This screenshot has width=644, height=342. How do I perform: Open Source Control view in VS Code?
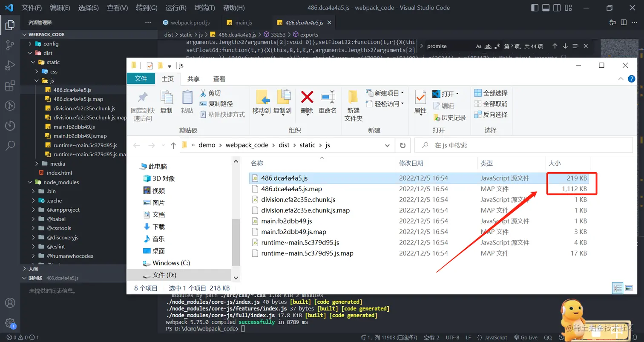pos(10,46)
